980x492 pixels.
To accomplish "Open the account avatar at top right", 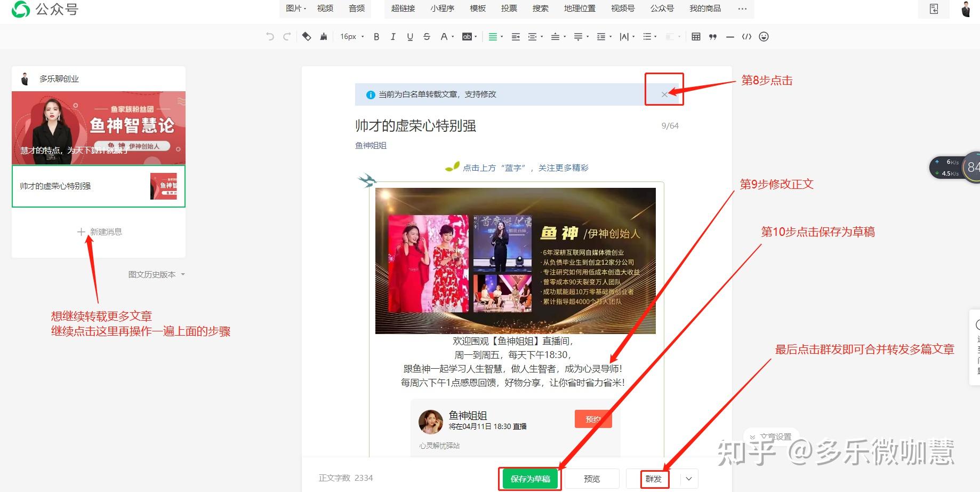I will [x=966, y=9].
